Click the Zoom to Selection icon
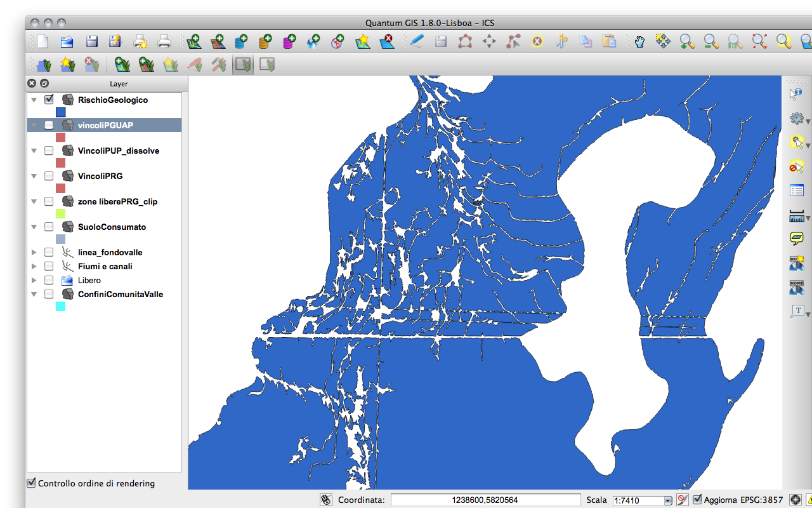This screenshot has width=812, height=508. 783,42
